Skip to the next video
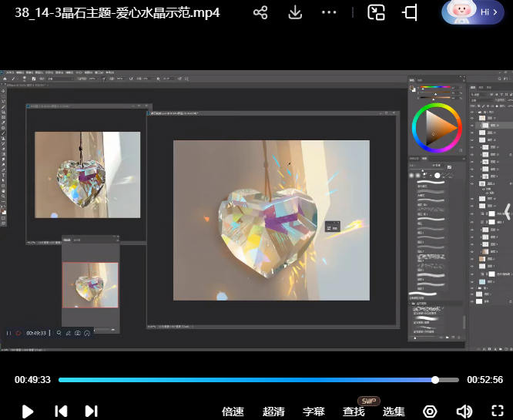Image resolution: width=513 pixels, height=420 pixels. point(91,411)
